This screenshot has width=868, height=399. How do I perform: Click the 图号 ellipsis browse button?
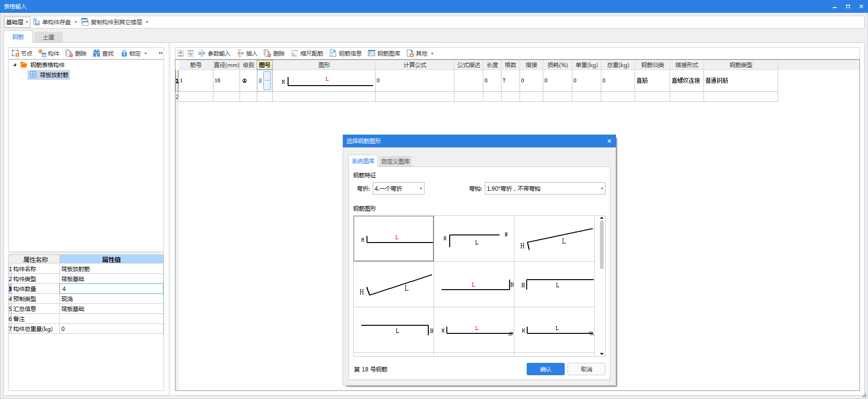point(267,80)
